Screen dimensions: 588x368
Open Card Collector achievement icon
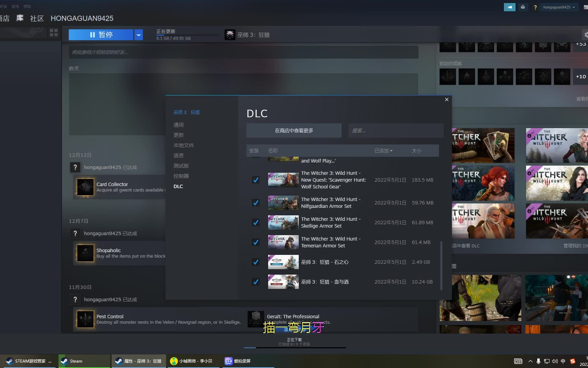click(85, 187)
